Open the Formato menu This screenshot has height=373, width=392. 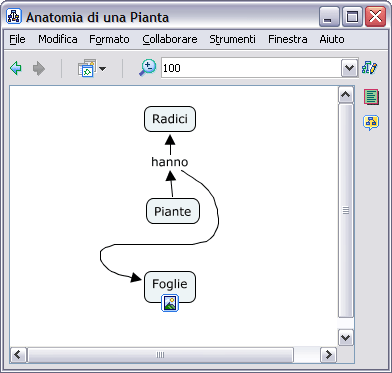[x=109, y=39]
